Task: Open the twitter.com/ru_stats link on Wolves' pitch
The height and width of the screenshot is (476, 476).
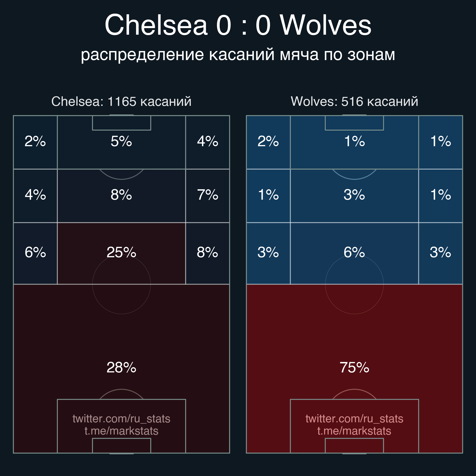Action: point(354,419)
